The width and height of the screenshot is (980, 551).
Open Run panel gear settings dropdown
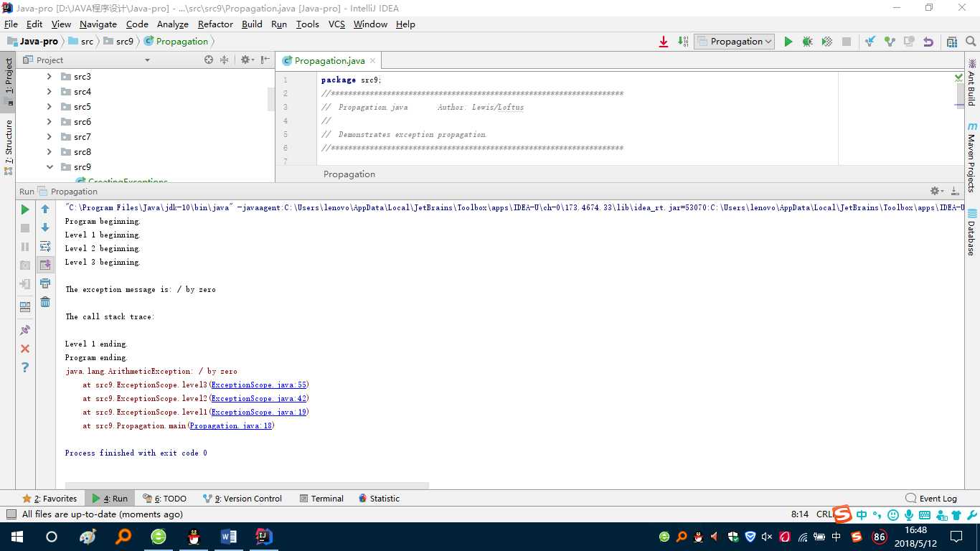coord(936,192)
